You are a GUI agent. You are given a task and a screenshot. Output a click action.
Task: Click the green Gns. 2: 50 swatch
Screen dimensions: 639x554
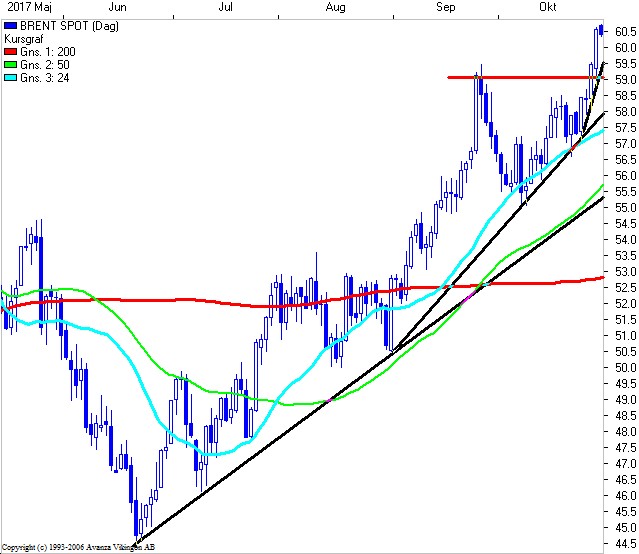10,65
